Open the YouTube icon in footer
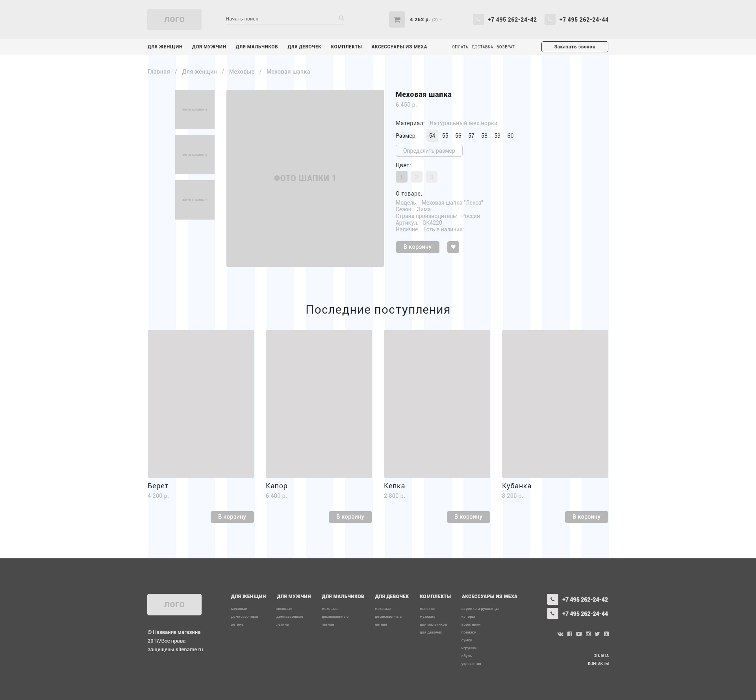This screenshot has width=756, height=700. pos(579,634)
